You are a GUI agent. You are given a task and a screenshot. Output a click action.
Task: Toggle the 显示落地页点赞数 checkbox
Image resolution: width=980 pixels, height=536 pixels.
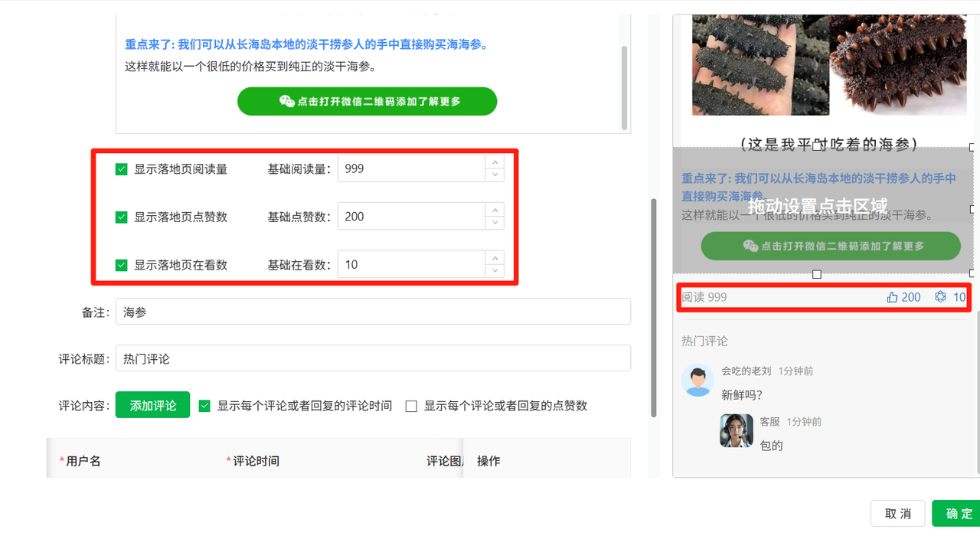click(x=121, y=217)
